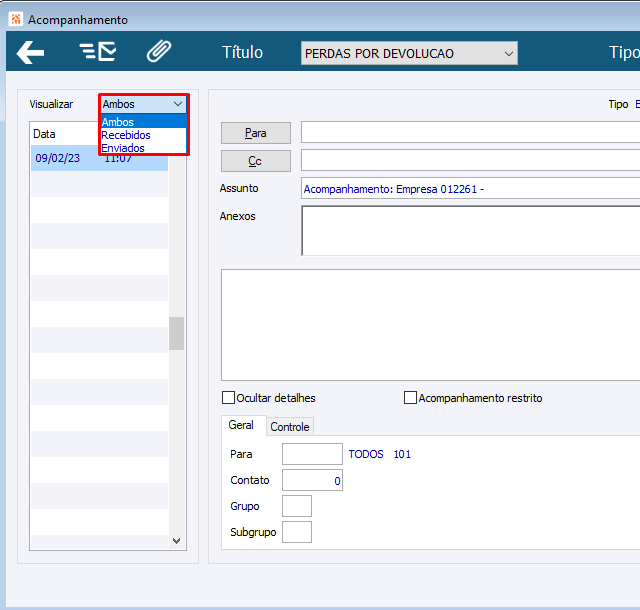
Task: Click the Assunto subject field
Action: click(x=470, y=188)
